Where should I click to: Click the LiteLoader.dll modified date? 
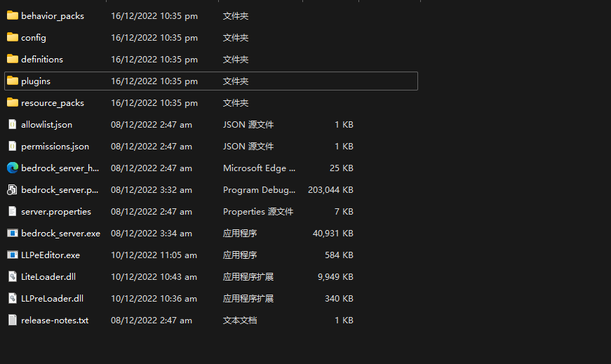point(154,277)
